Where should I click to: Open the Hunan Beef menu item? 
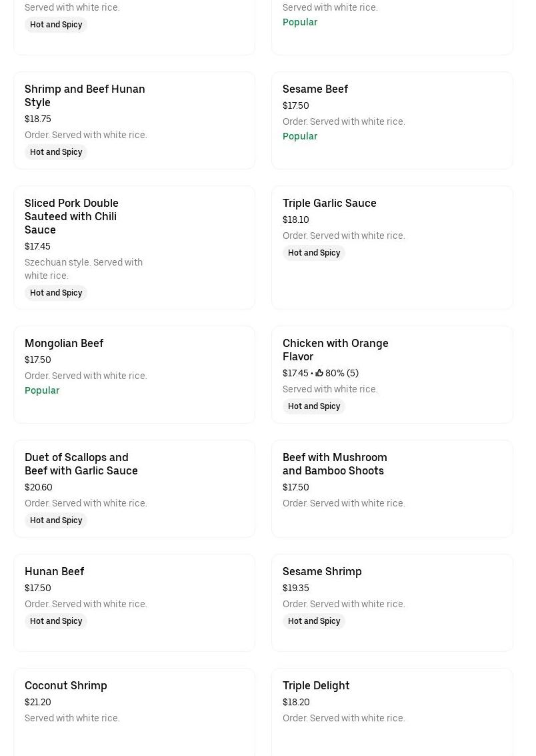click(x=55, y=571)
